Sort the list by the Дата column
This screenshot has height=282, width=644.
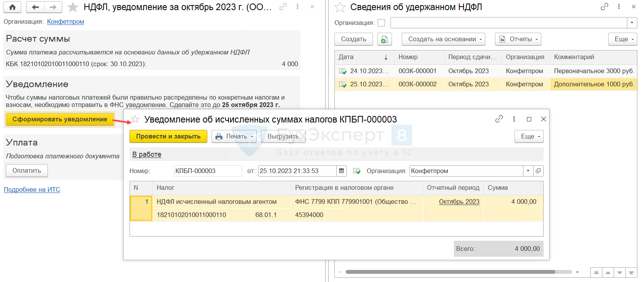(364, 57)
